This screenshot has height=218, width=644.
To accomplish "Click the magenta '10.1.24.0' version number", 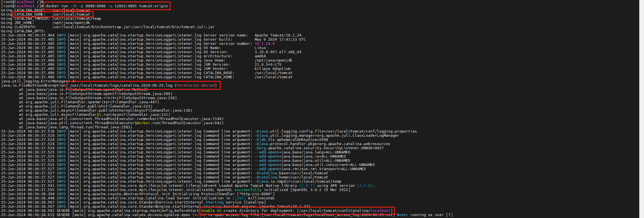I will pos(265,43).
